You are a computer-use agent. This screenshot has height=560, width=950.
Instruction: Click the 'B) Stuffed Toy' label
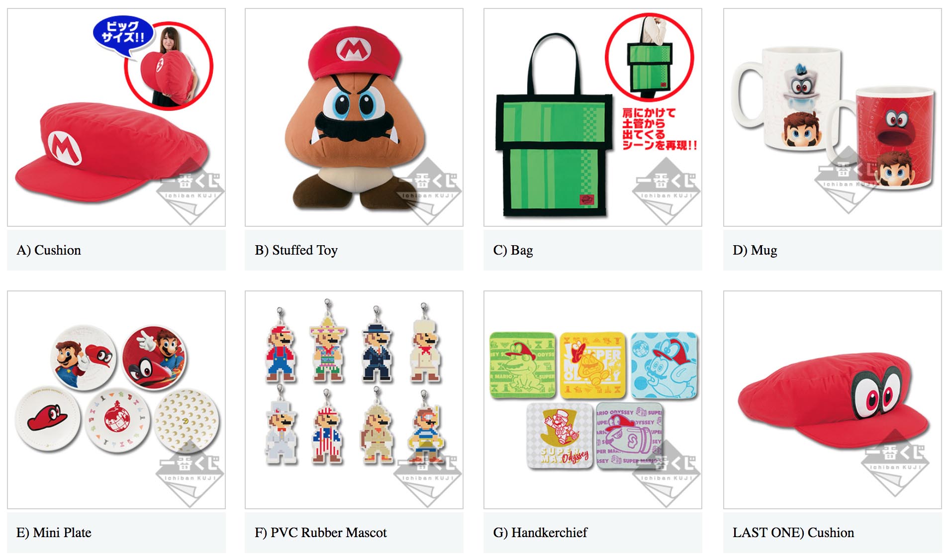(x=296, y=250)
